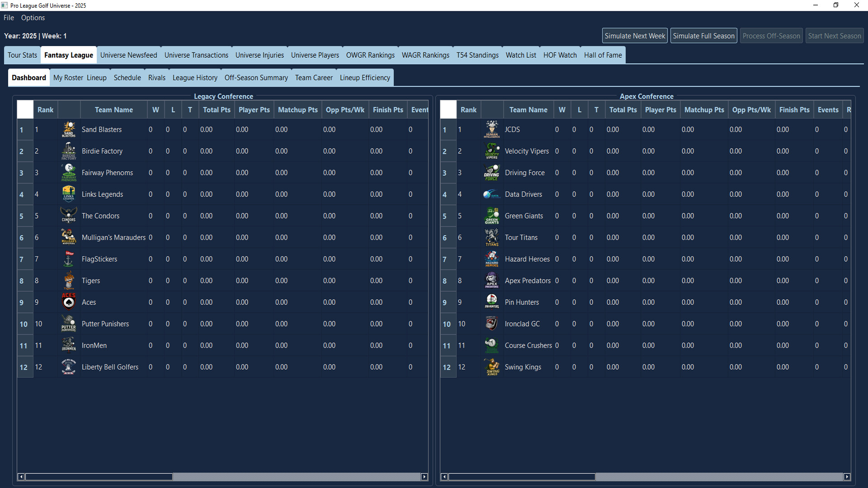Select the Fairway Phenoms icon
The image size is (868, 488).
[69, 173]
